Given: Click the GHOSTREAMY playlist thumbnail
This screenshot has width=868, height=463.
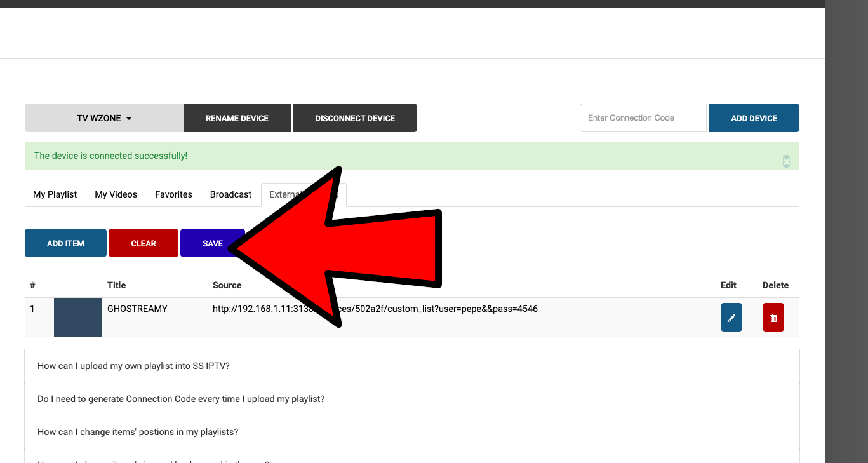Looking at the screenshot, I should click(77, 317).
